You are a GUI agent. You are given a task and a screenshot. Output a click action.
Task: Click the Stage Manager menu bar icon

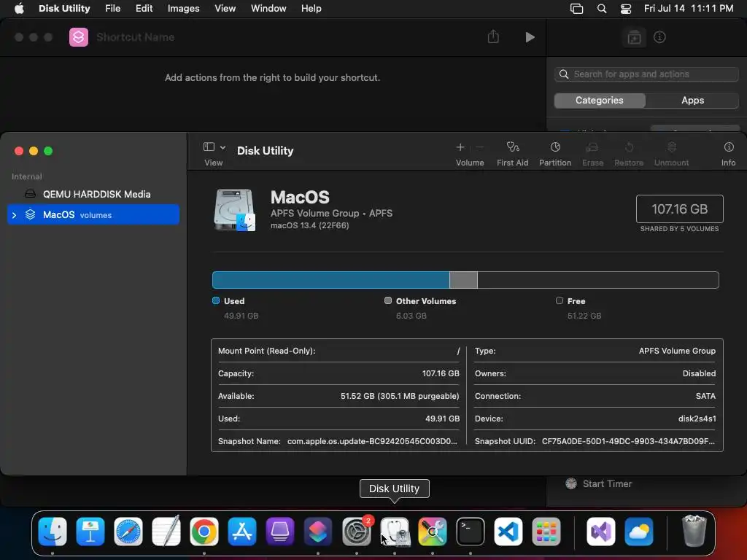(576, 9)
